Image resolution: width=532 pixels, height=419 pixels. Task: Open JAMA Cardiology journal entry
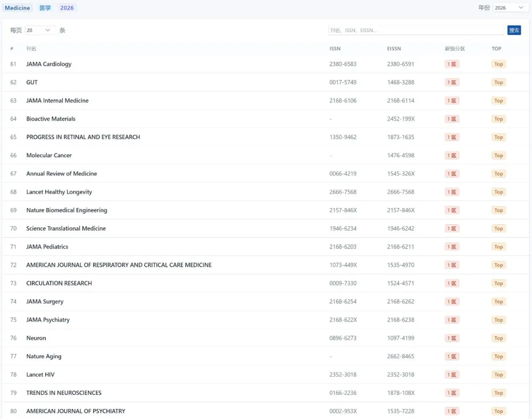(49, 64)
